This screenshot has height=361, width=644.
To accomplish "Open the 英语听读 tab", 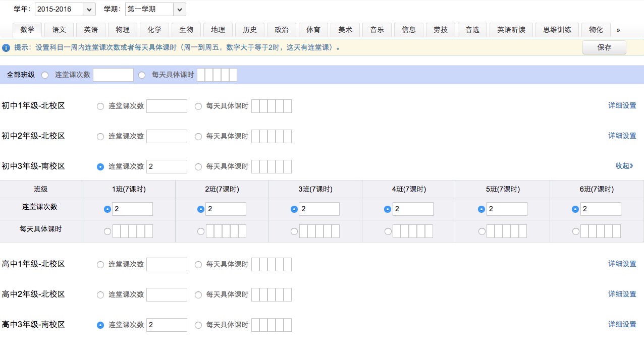I will click(x=511, y=30).
